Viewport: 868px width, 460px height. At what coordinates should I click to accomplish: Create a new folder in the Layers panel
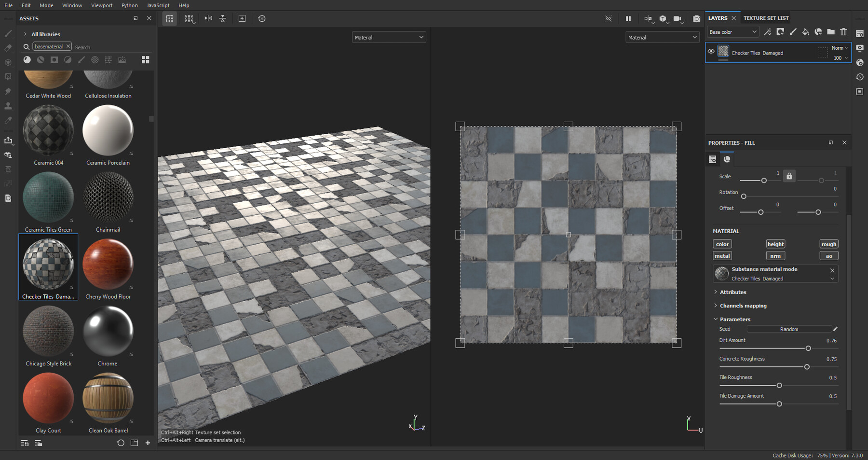pyautogui.click(x=830, y=32)
